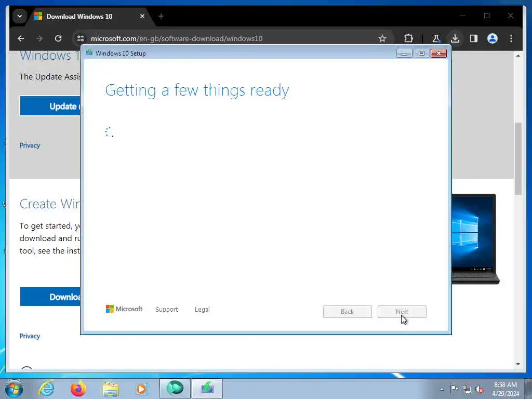Switch to Windows 10 Setup taskbar item
This screenshot has height=399, width=532.
207,389
